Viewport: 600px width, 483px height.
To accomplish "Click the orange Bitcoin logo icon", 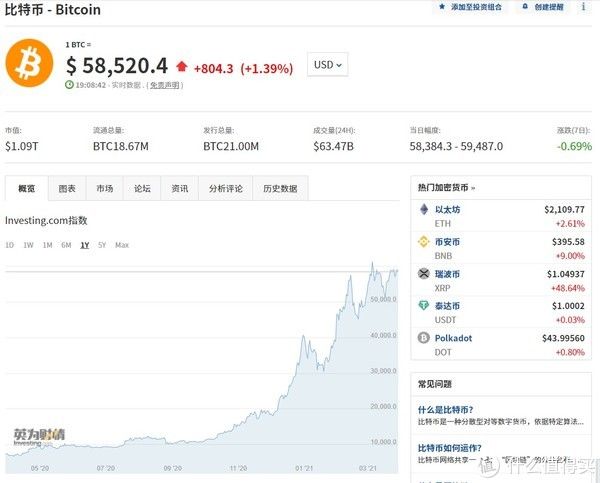I will pyautogui.click(x=29, y=63).
